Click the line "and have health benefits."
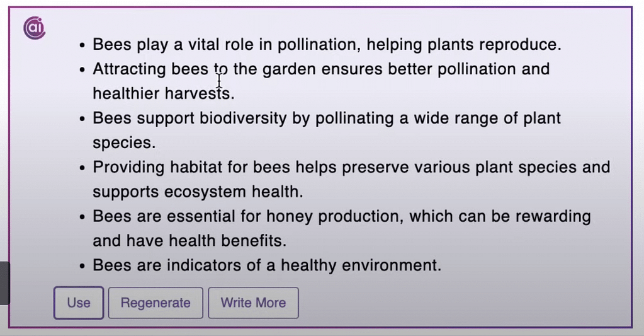This screenshot has height=336, width=644. (x=189, y=241)
